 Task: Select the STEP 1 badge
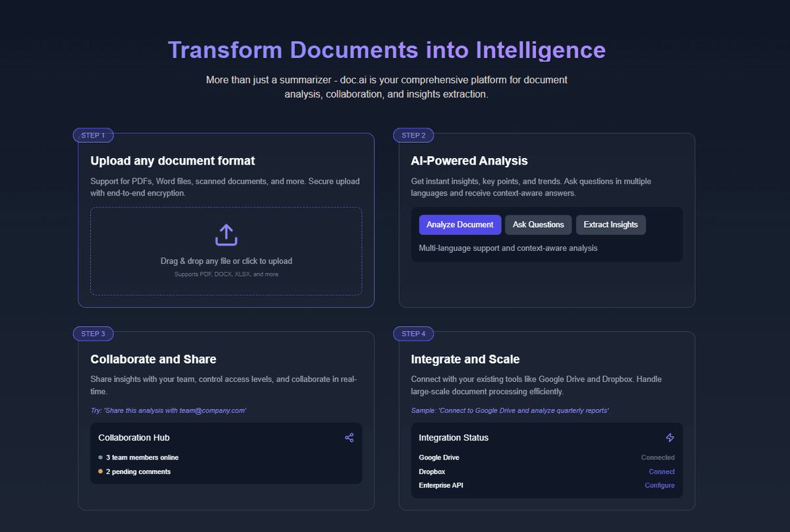[x=93, y=136]
